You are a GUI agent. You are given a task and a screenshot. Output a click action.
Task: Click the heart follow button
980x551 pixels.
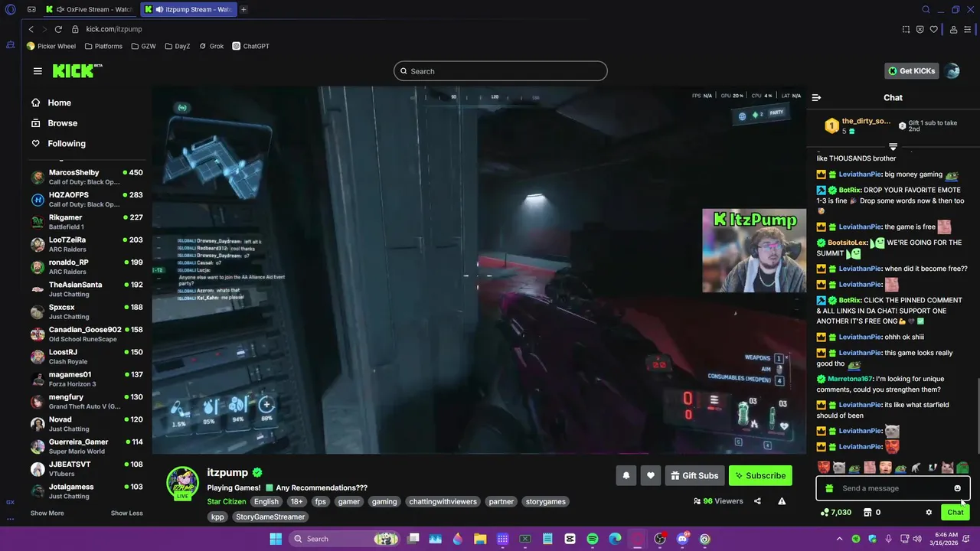[651, 475]
